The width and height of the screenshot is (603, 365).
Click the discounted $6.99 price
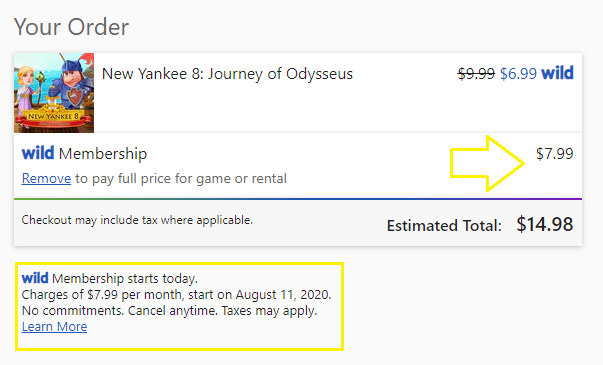pyautogui.click(x=518, y=73)
